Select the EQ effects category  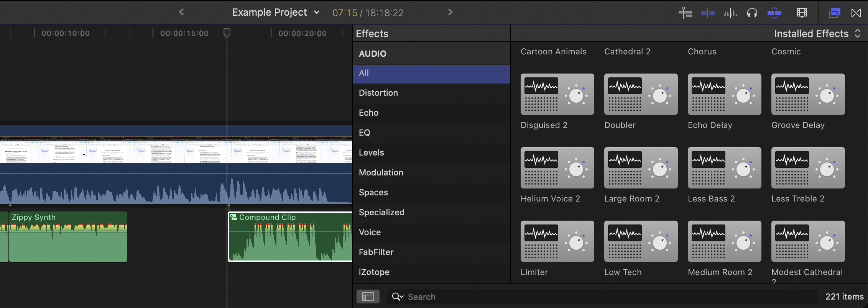coord(431,133)
